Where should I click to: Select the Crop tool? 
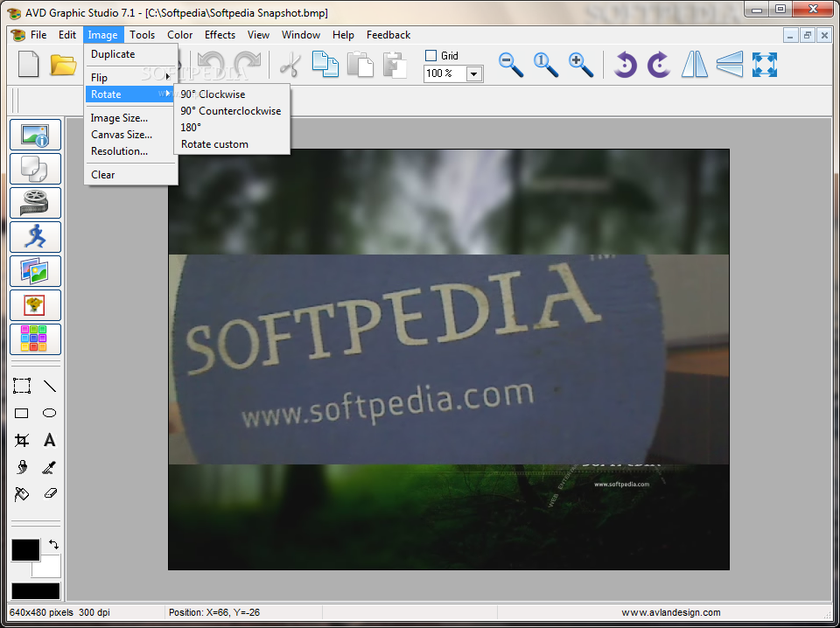tap(22, 440)
